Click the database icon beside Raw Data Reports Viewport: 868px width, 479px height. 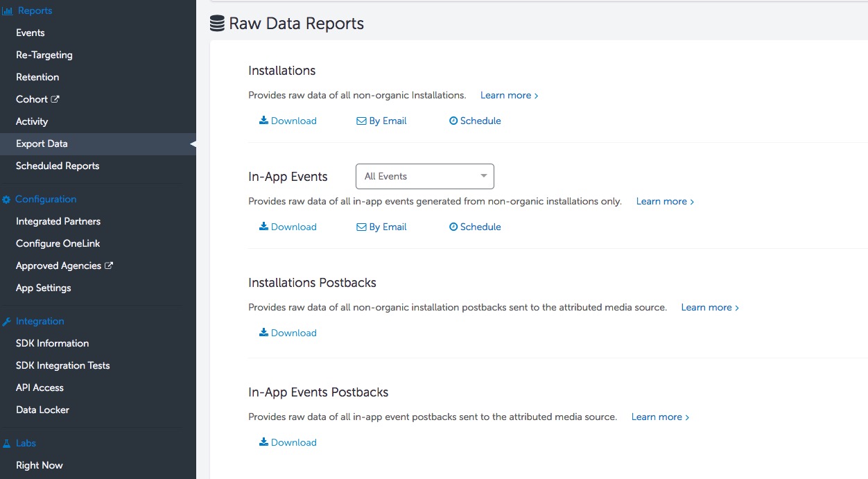point(216,23)
